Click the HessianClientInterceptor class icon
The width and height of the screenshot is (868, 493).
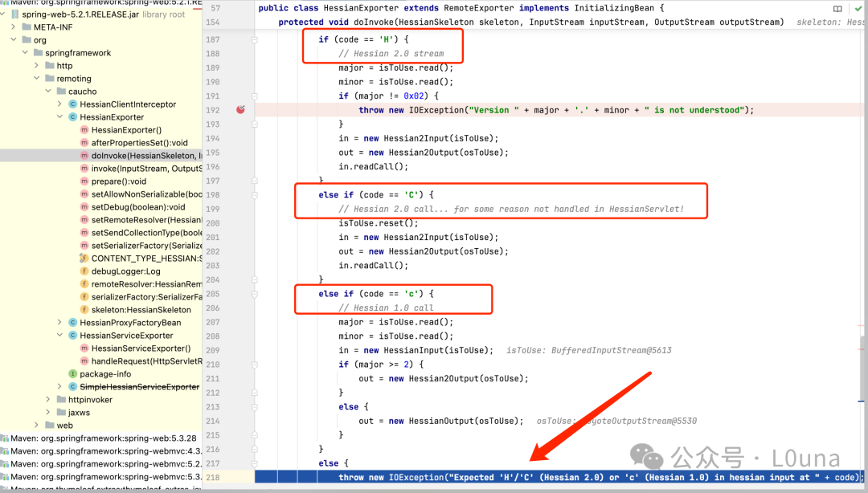pyautogui.click(x=72, y=104)
